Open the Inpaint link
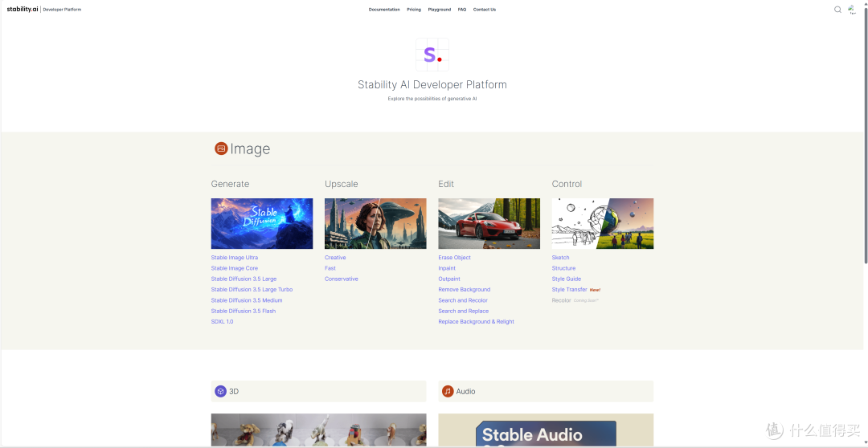The width and height of the screenshot is (868, 448). click(x=447, y=268)
